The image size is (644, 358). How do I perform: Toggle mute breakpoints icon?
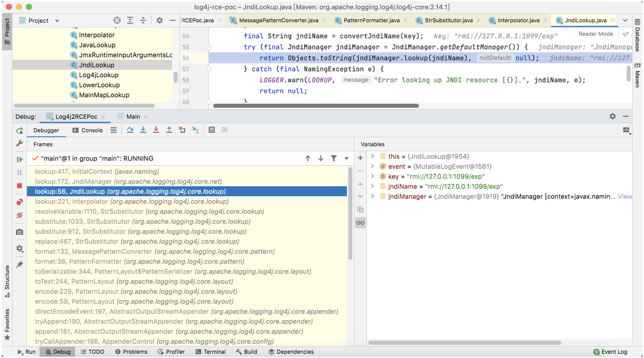coord(20,215)
